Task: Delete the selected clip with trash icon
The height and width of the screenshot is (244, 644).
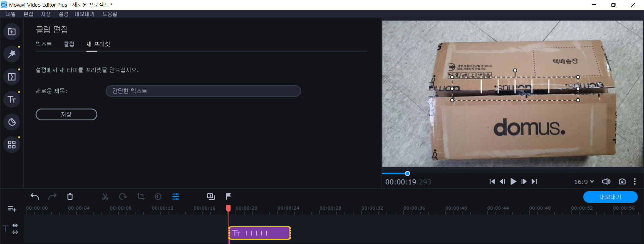Action: point(70,196)
